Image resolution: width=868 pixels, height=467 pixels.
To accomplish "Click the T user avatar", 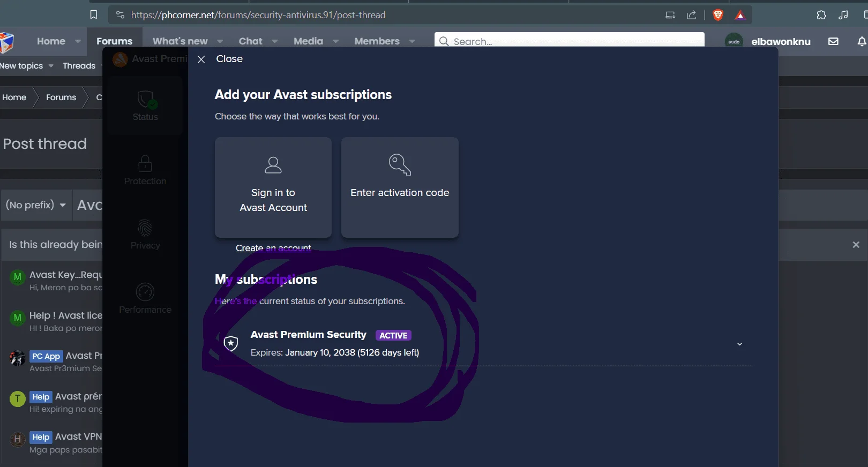I will point(18,398).
